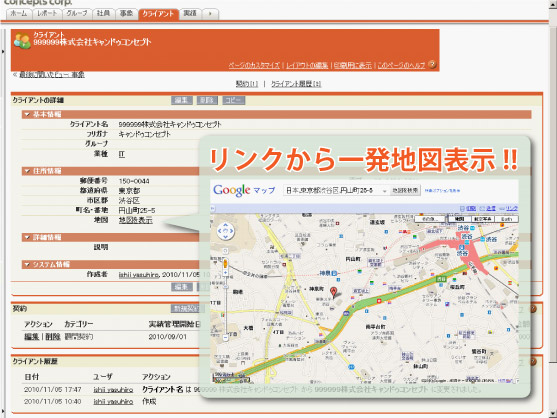The height and width of the screenshot is (418, 557).
Task: Open the ホーム tab
Action: (19, 14)
